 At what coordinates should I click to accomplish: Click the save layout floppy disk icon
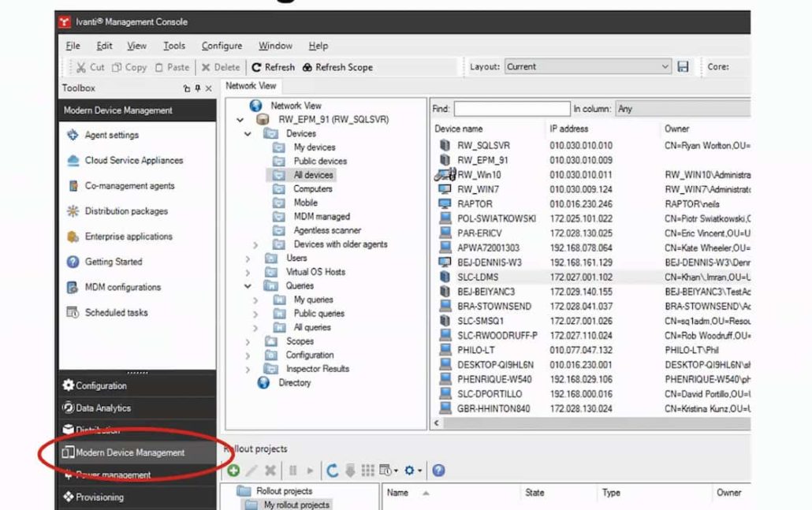pos(683,67)
